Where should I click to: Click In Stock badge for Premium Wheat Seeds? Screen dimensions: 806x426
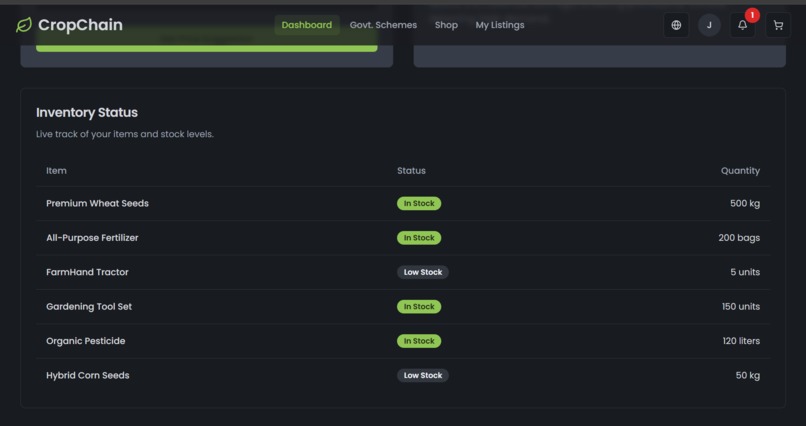click(419, 203)
